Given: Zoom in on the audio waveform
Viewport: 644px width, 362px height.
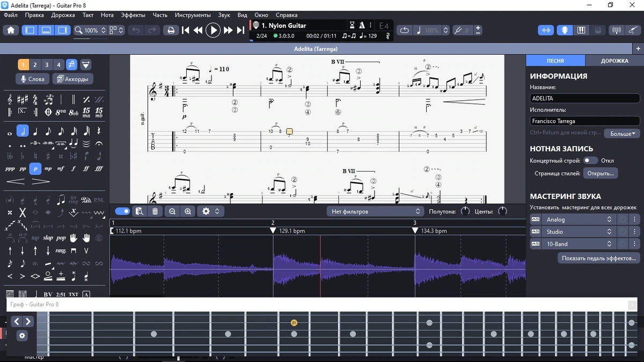Looking at the screenshot, I should (x=188, y=211).
